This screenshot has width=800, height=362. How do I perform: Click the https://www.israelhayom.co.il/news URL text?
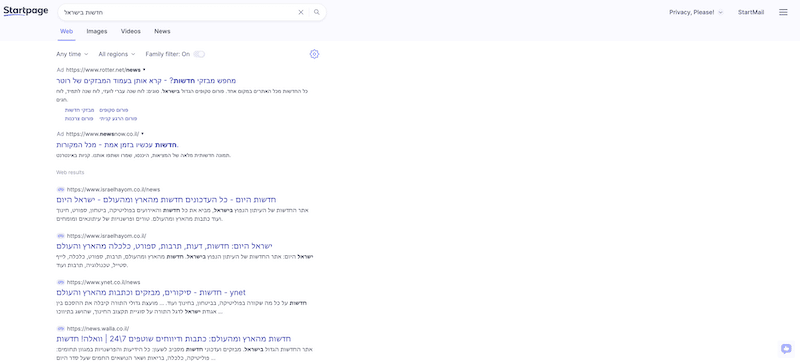113,190
